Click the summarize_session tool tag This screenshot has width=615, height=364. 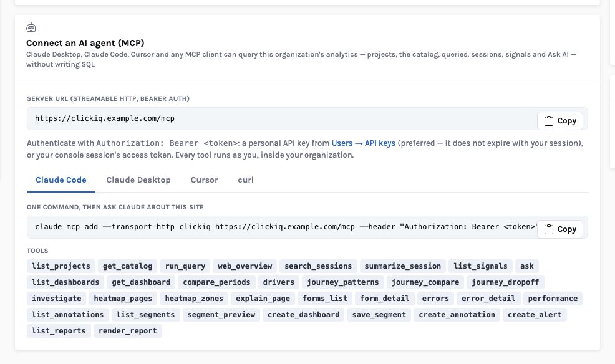[403, 266]
